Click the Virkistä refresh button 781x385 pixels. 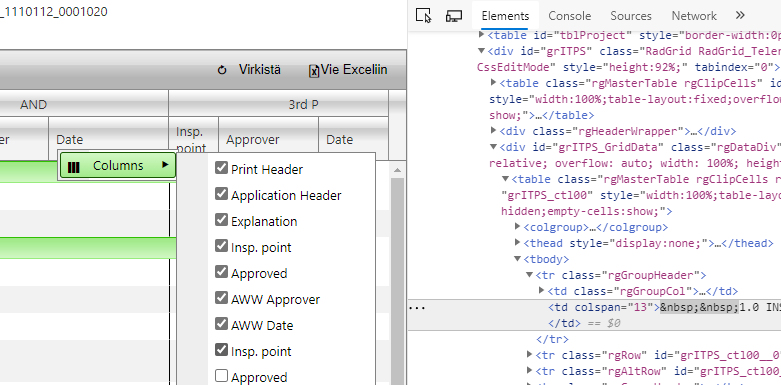249,70
